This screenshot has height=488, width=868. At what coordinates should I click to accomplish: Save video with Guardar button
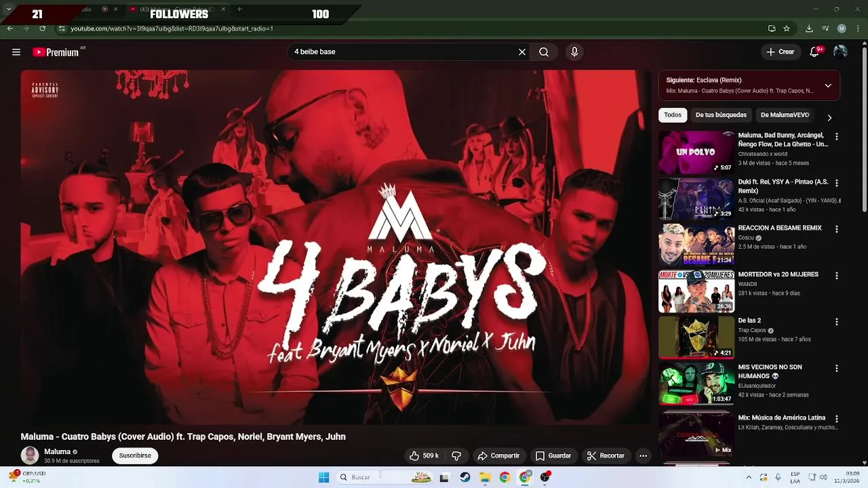(553, 455)
